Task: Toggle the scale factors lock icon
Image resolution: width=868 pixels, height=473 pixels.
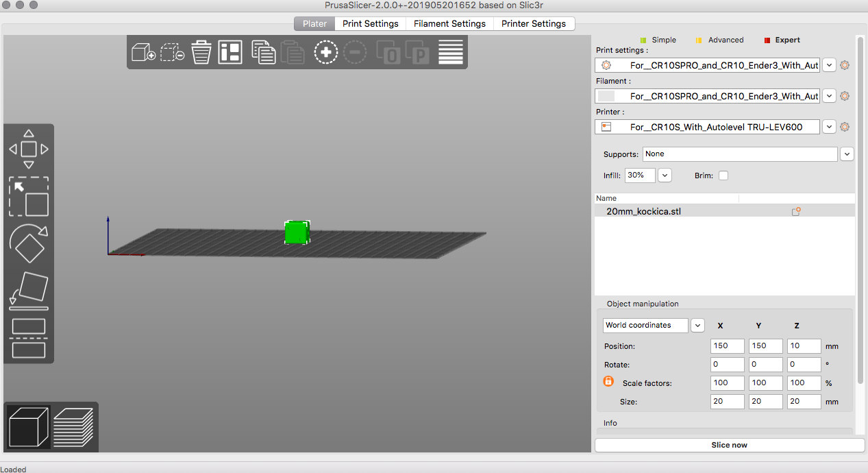Action: (608, 381)
